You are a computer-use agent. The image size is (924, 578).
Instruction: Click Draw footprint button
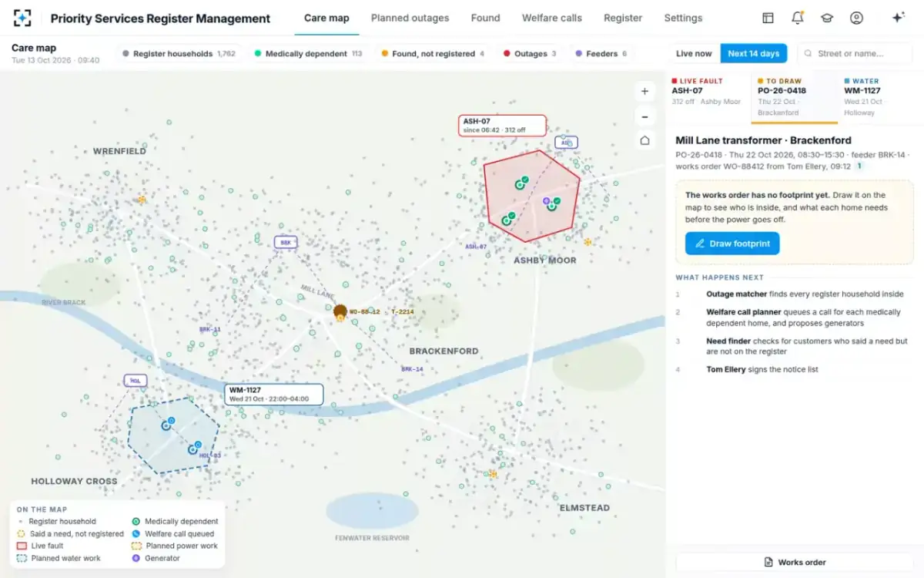[732, 244]
